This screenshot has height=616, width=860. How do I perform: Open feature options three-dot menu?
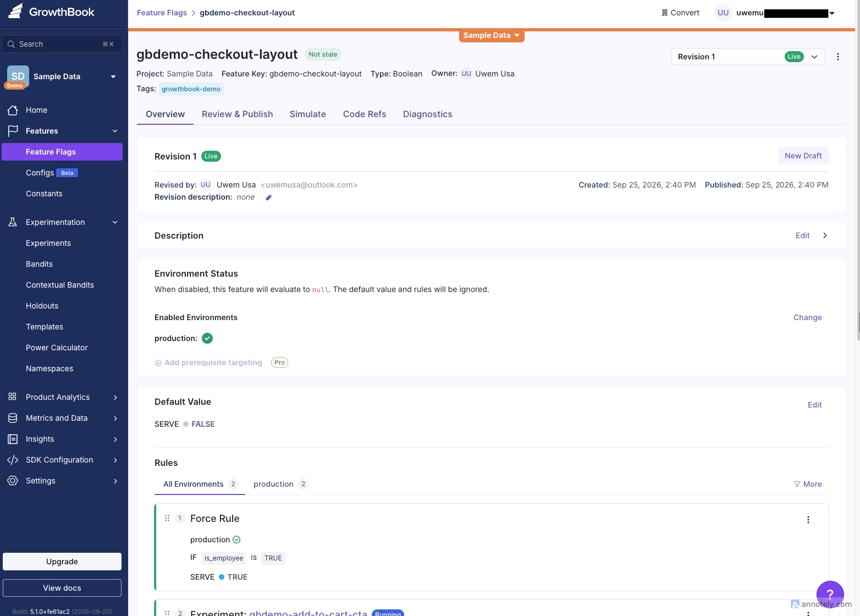pyautogui.click(x=838, y=57)
